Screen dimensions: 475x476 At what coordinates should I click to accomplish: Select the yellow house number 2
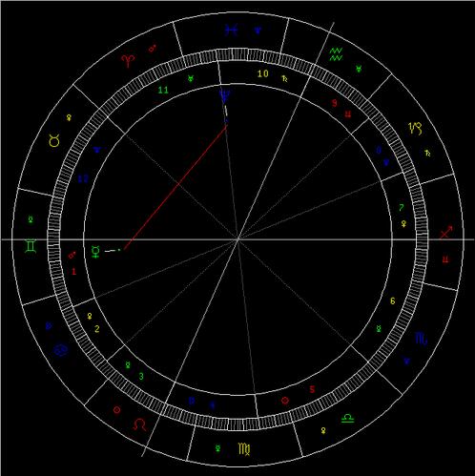click(97, 329)
